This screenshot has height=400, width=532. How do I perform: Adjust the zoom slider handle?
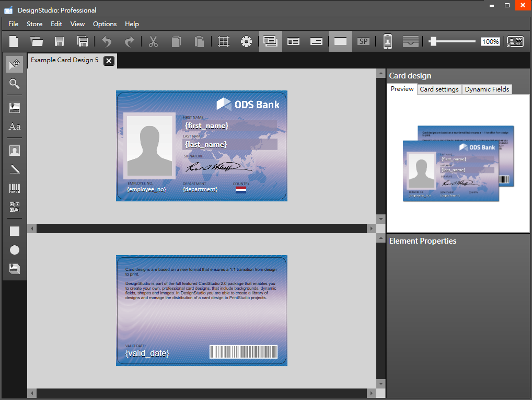pos(433,41)
